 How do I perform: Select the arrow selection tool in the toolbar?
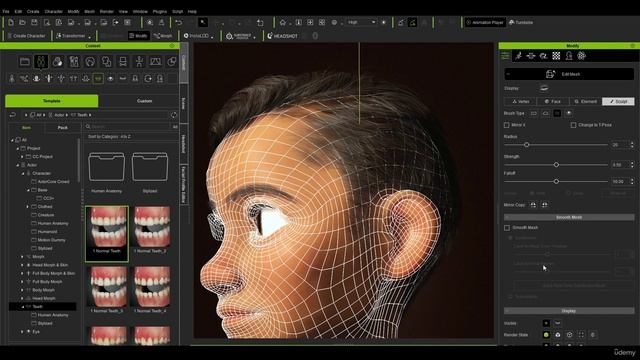pyautogui.click(x=203, y=22)
